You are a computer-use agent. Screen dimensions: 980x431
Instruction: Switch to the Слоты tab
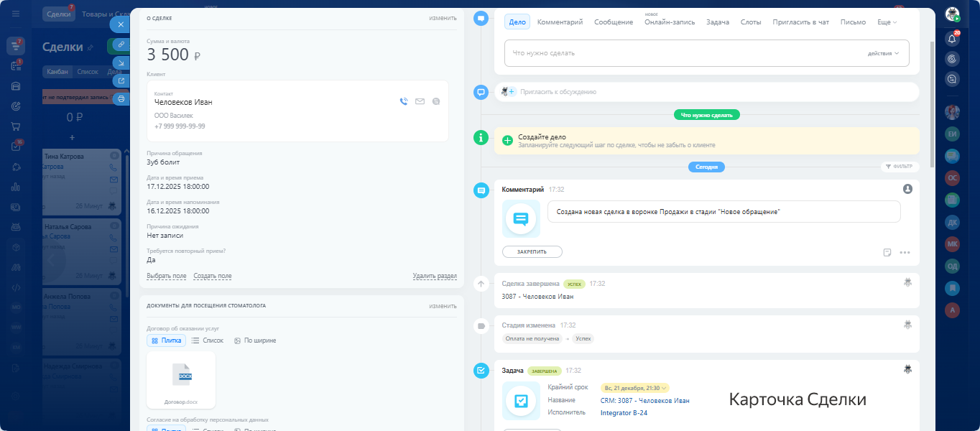click(751, 22)
